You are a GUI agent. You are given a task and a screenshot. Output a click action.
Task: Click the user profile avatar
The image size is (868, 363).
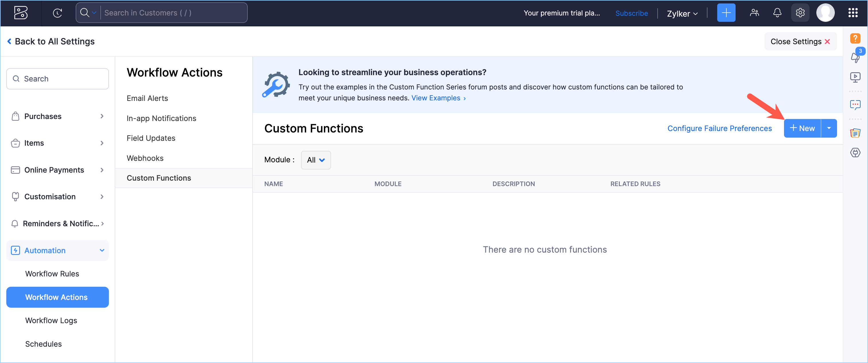[x=825, y=13]
